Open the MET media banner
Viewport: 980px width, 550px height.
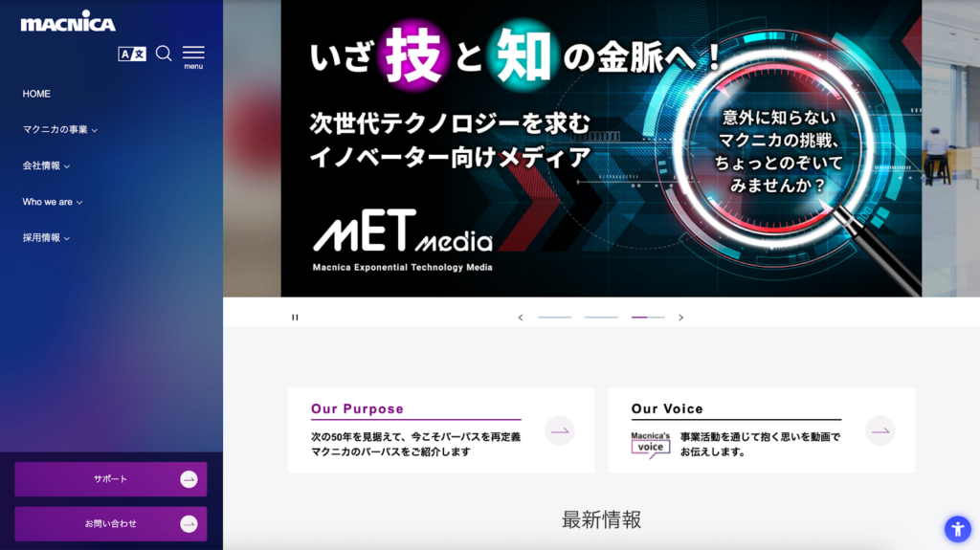click(601, 148)
